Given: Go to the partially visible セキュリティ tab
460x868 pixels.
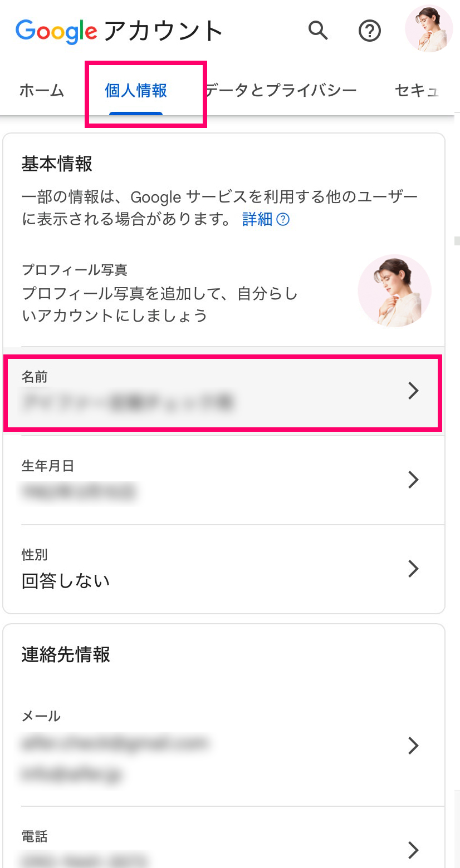Looking at the screenshot, I should click(x=416, y=90).
